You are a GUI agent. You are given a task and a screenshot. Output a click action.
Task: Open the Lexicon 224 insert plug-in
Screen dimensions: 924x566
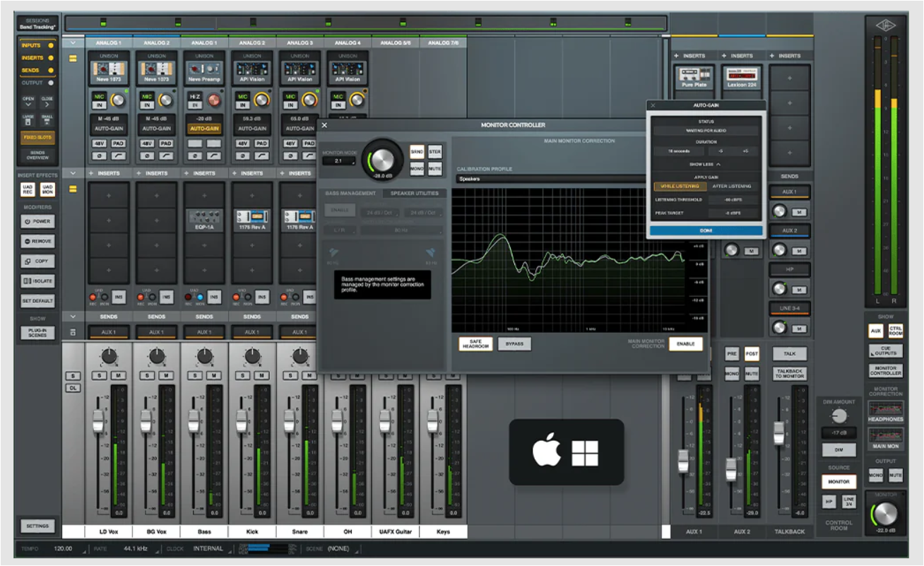tap(742, 76)
